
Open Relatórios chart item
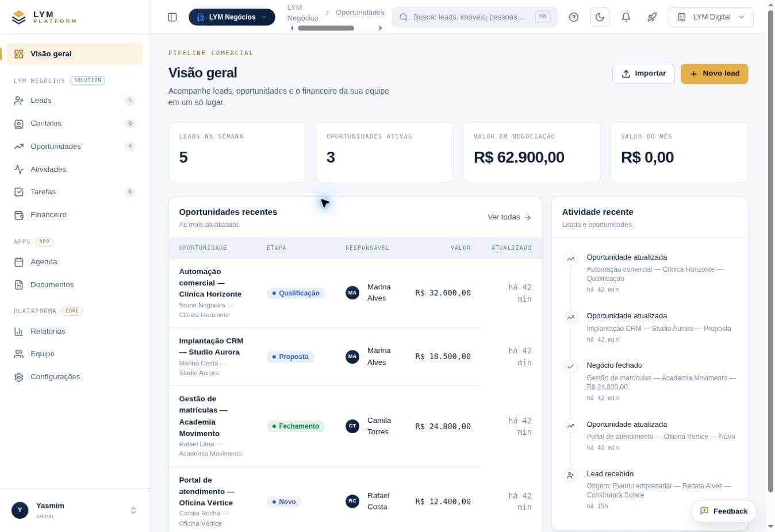pos(75,331)
